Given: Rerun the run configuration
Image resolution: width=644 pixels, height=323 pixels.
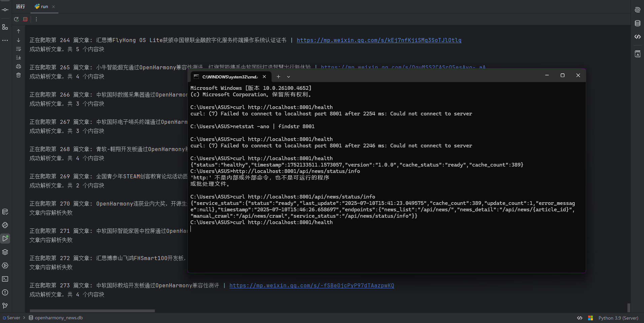Looking at the screenshot, I should (x=16, y=19).
